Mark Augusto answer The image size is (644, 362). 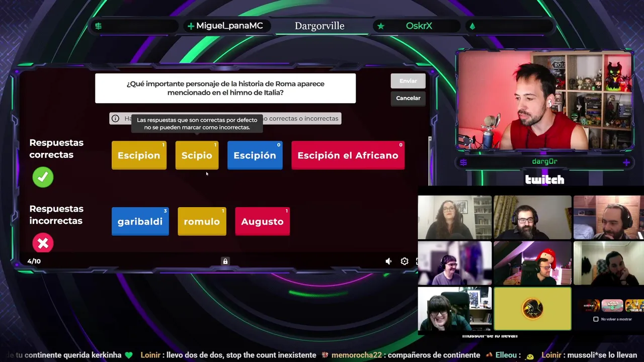tap(262, 222)
